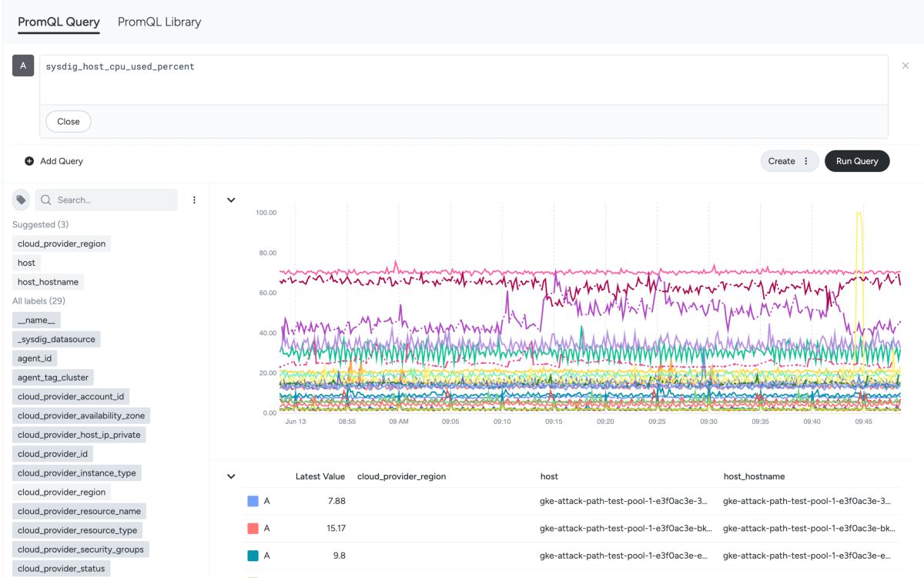Collapse the chart panel chevron

(231, 200)
